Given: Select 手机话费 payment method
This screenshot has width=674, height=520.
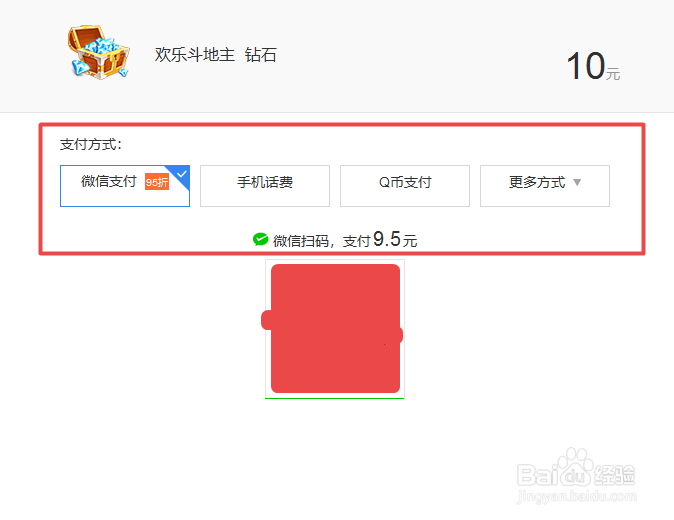Looking at the screenshot, I should click(265, 186).
